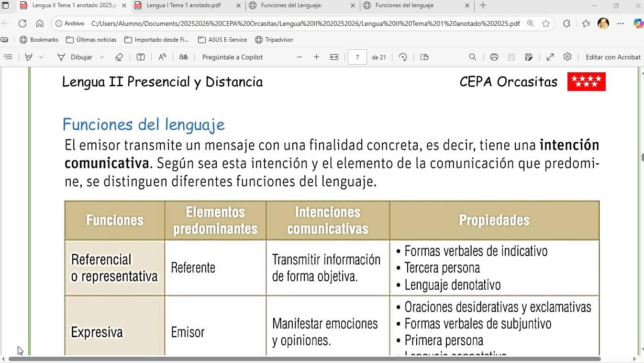Click the 'Lenguaje denotativo' bullet text

pyautogui.click(x=453, y=285)
